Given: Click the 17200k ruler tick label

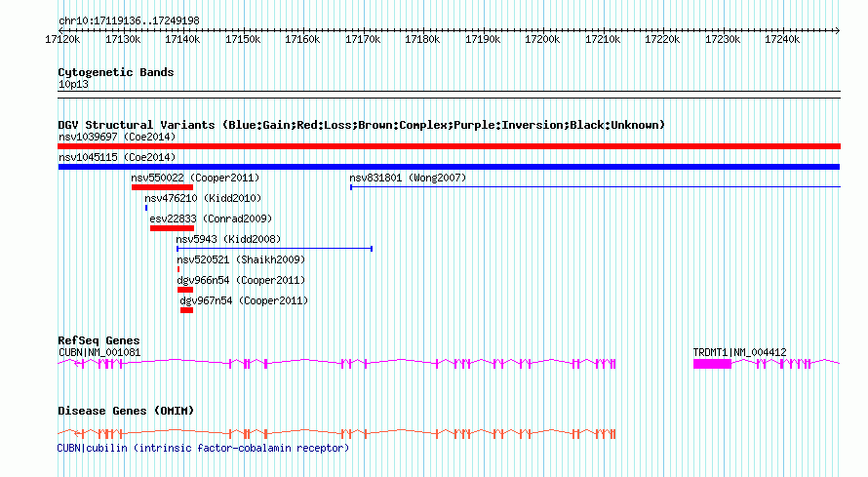Looking at the screenshot, I should tap(542, 39).
